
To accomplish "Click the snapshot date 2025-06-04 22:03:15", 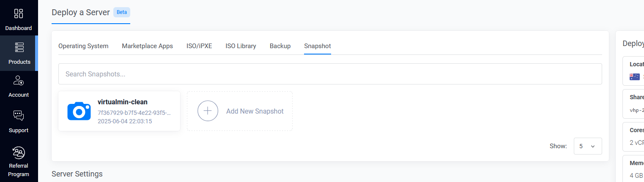I will [125, 121].
